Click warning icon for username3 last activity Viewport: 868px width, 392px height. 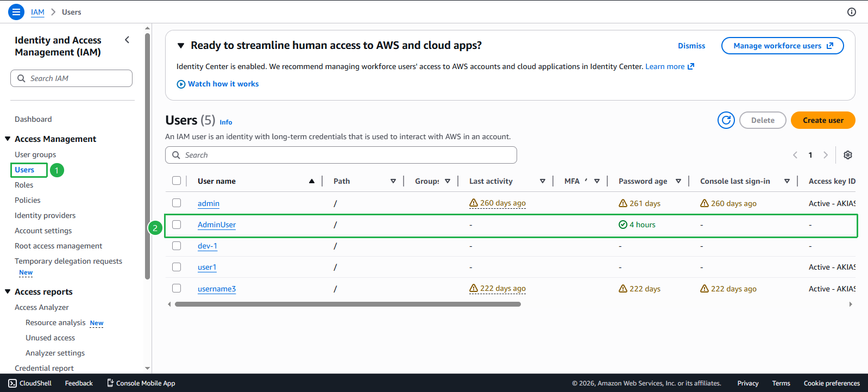pos(474,289)
